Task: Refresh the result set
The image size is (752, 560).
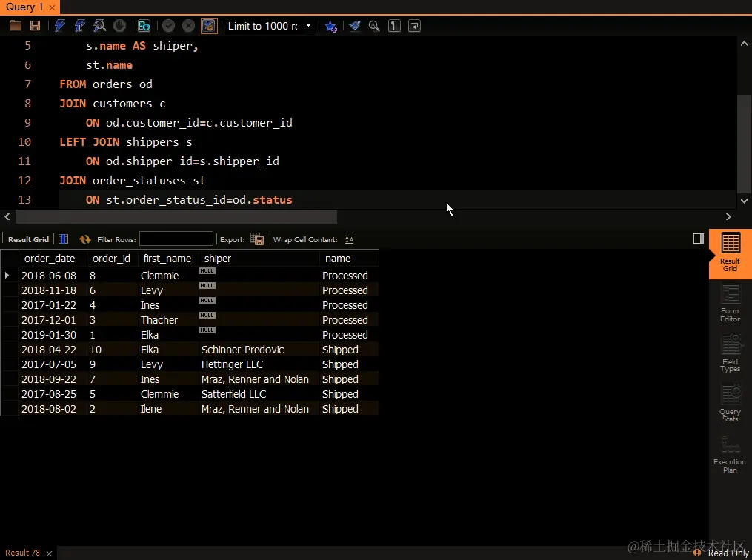Action: click(85, 239)
